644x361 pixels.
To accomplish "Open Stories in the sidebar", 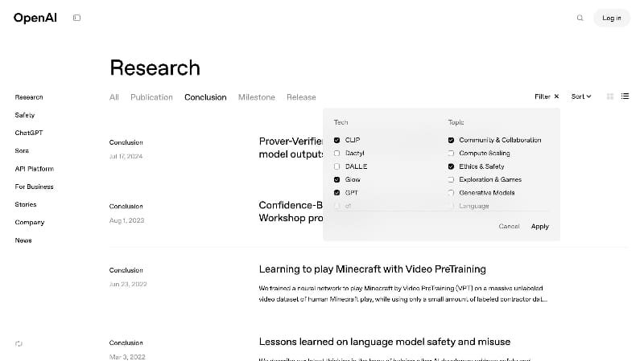I will pos(26,204).
